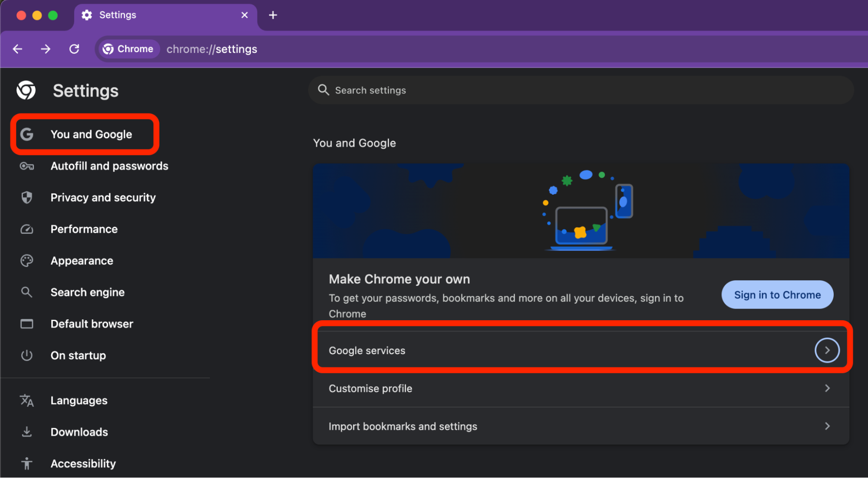The width and height of the screenshot is (868, 478).
Task: Click the download arrow icon for Downloads
Action: [x=27, y=432]
